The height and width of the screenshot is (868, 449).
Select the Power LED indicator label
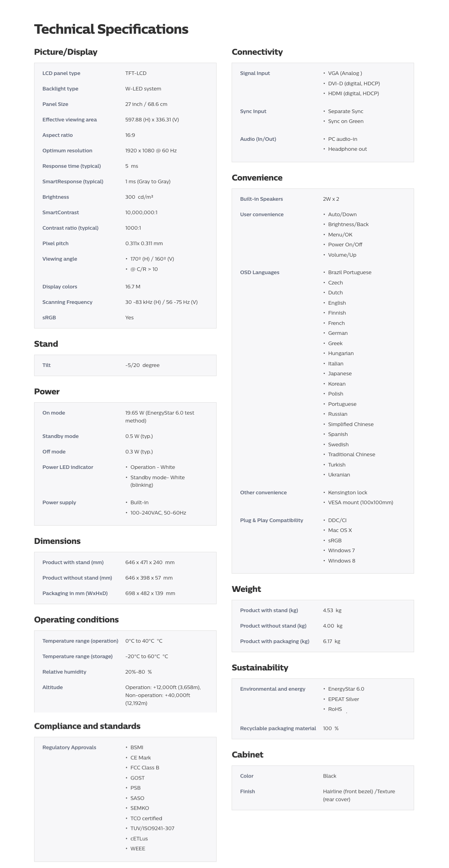[x=68, y=467]
